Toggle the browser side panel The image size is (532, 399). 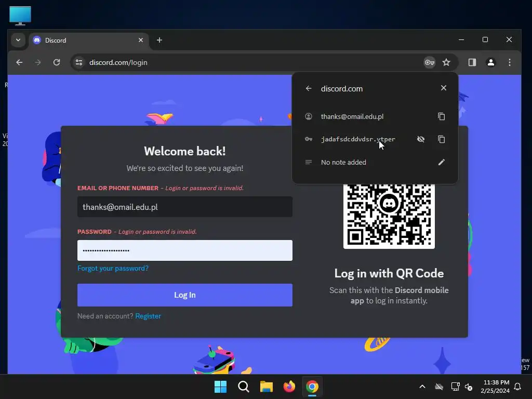pyautogui.click(x=472, y=62)
